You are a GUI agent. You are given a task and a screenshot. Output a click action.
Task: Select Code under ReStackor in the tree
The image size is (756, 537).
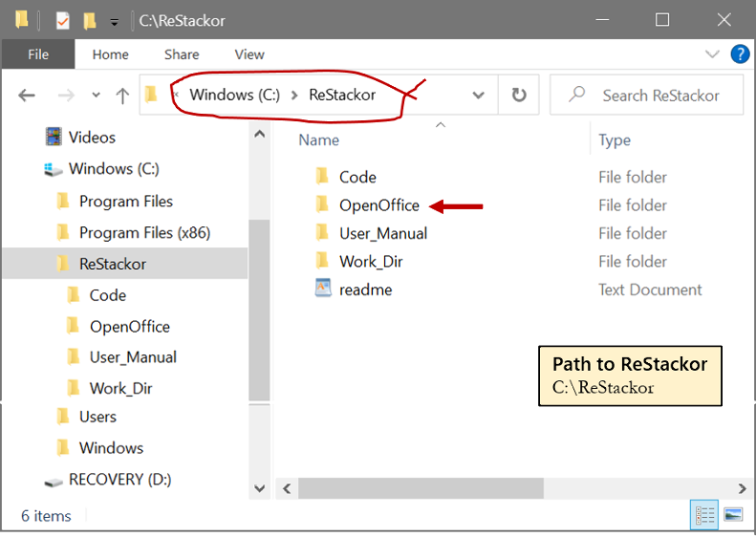coord(107,295)
